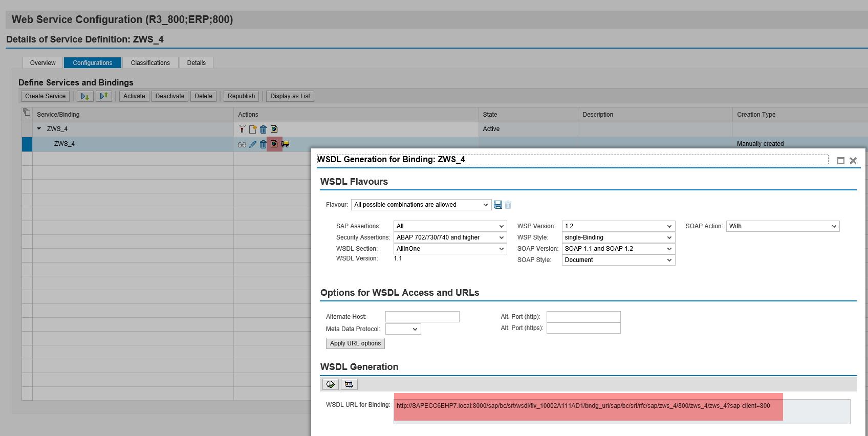The image size is (868, 436).
Task: Click the trash icon in the Active service row
Action: (x=263, y=129)
